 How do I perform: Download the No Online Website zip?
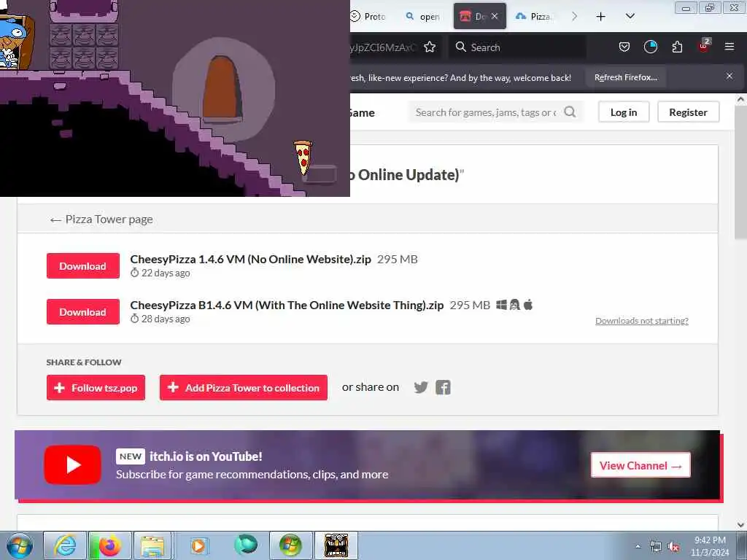(x=83, y=266)
